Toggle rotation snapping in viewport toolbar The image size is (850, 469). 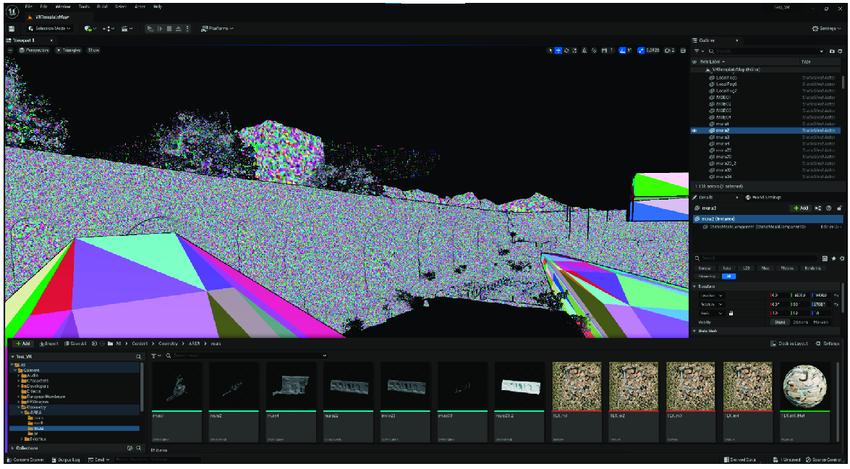622,50
